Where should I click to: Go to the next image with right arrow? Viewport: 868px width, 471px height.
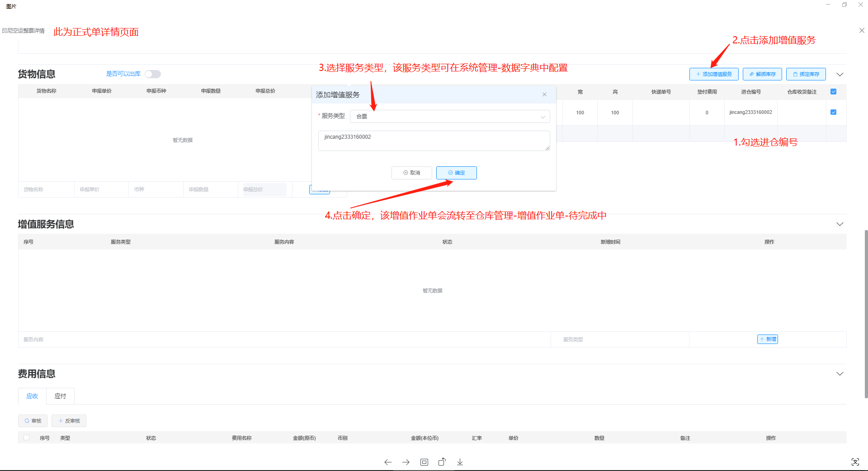click(x=406, y=462)
